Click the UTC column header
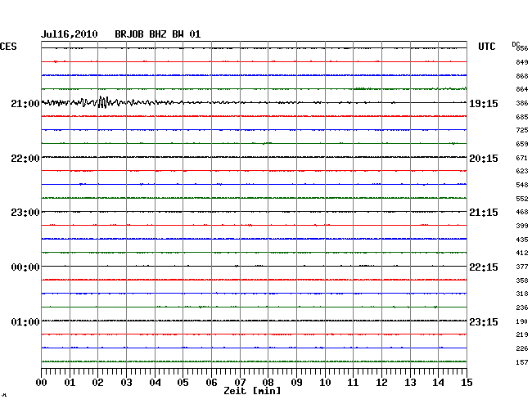 pyautogui.click(x=486, y=47)
